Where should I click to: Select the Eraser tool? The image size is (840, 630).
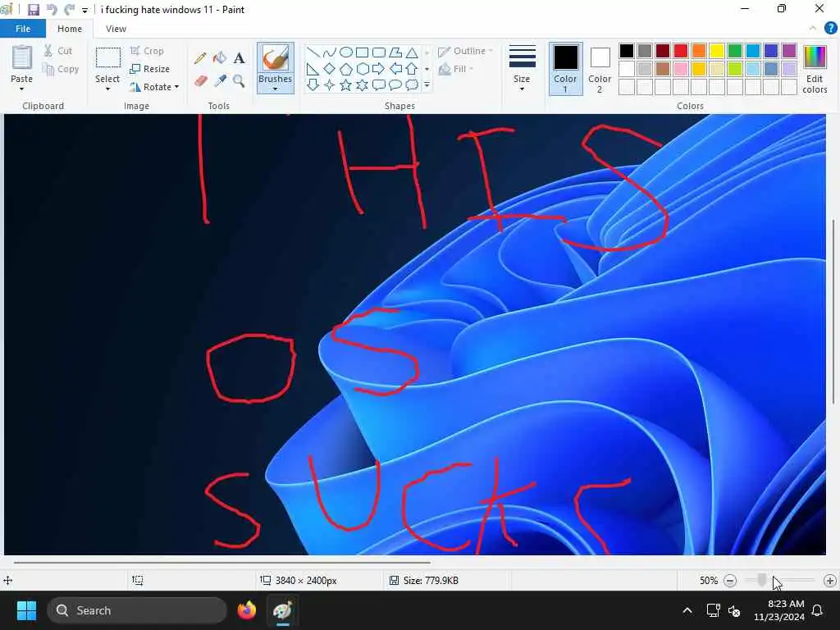click(x=200, y=81)
